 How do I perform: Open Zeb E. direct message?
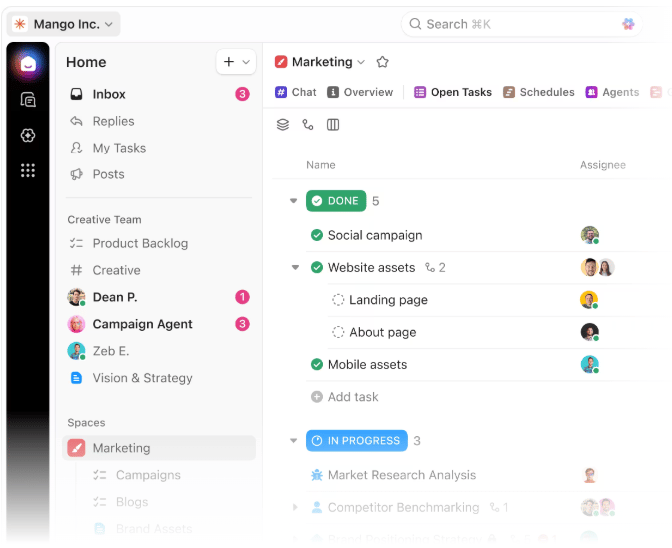coord(159,351)
